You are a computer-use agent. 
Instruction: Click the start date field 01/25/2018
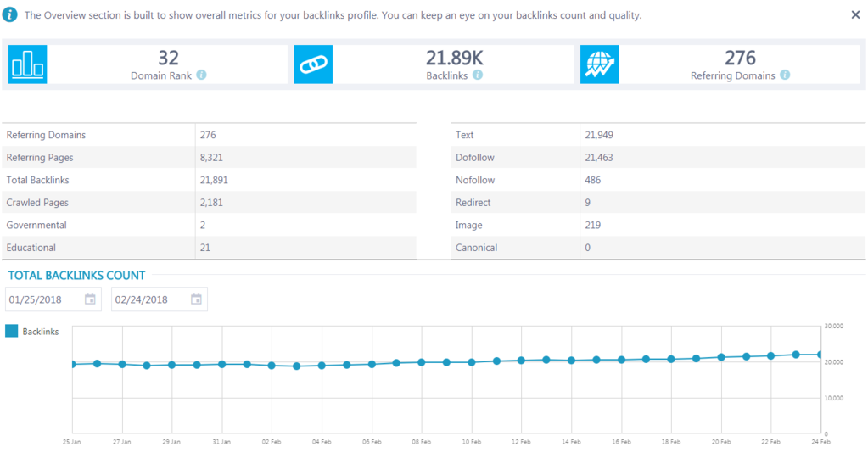point(53,299)
